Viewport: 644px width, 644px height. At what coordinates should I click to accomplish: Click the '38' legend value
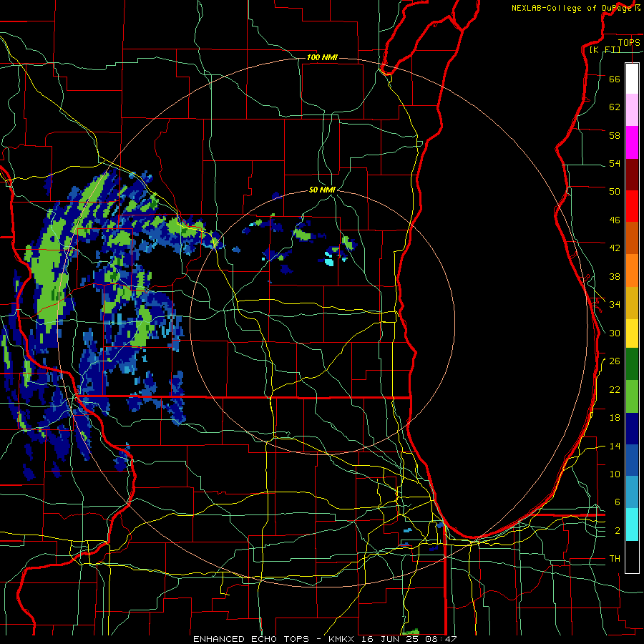tap(615, 277)
